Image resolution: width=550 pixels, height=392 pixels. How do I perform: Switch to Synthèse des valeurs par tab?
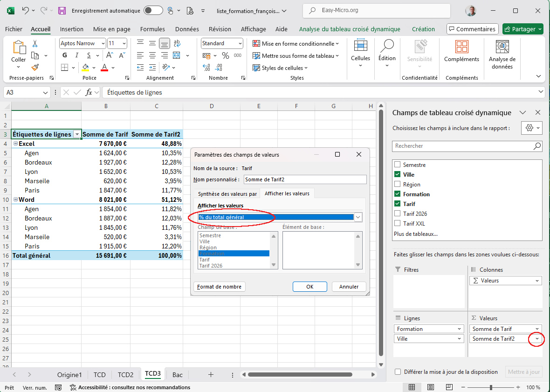pos(227,194)
